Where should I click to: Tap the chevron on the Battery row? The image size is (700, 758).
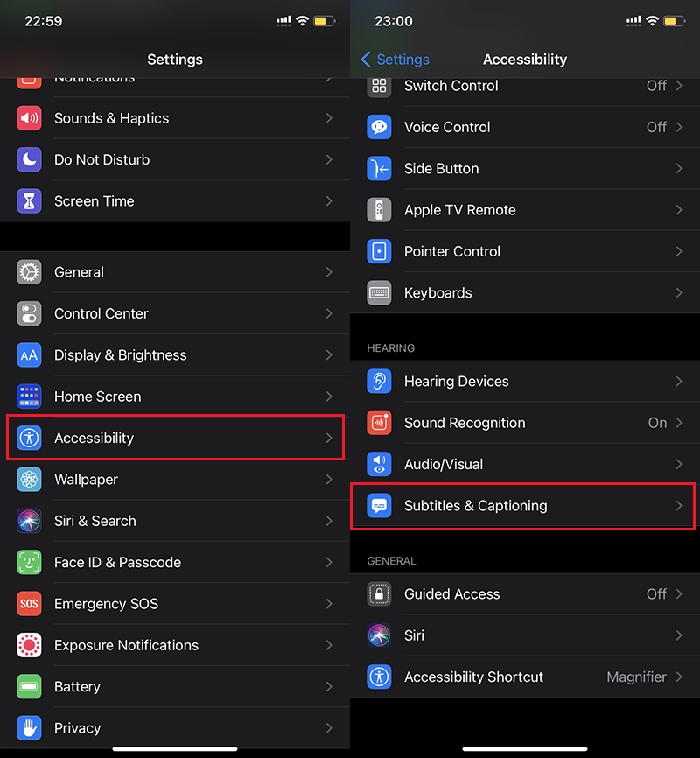329,686
